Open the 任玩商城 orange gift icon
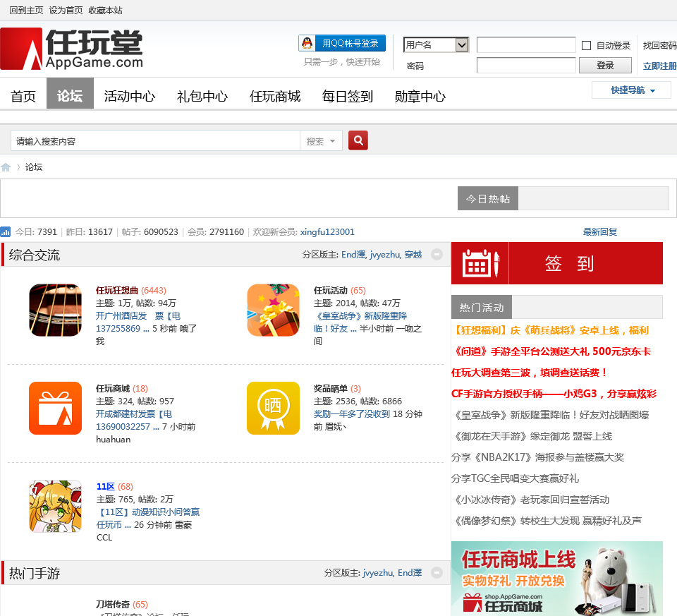This screenshot has height=616, width=677. [55, 409]
